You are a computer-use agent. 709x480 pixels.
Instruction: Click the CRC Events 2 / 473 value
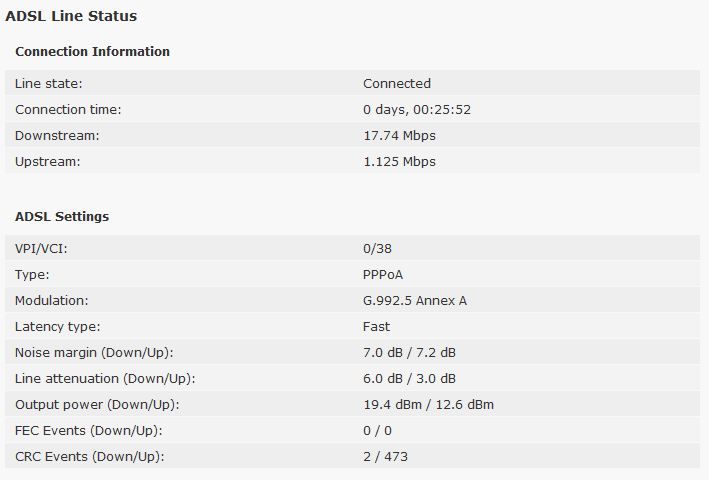pyautogui.click(x=386, y=456)
